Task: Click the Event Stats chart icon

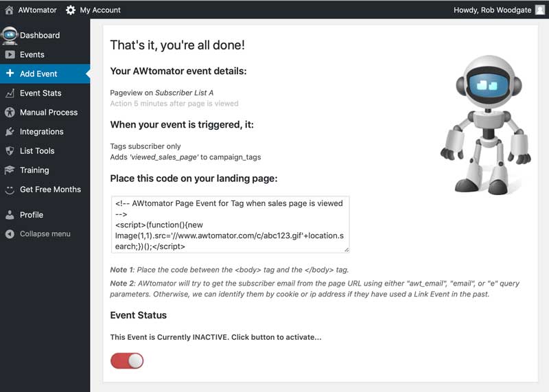Action: pos(10,93)
